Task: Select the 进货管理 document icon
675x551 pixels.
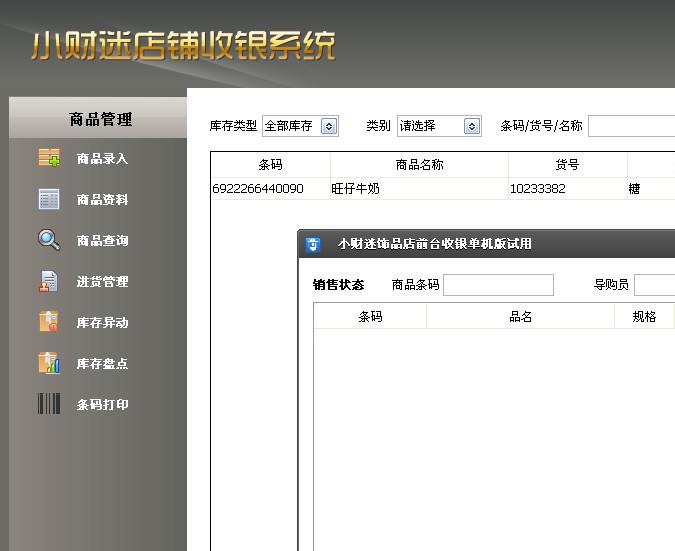Action: [49, 282]
